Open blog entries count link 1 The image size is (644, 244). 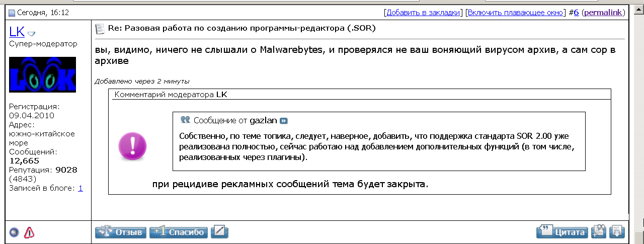click(80, 188)
